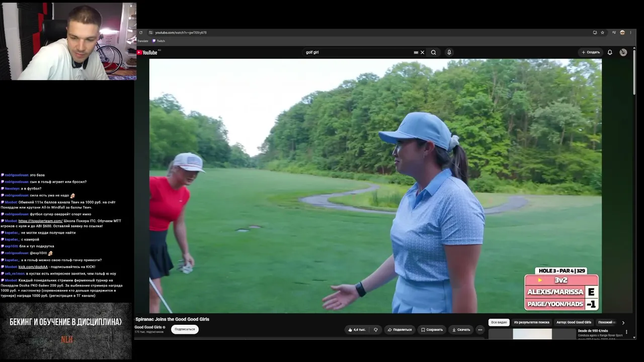
Task: Start voice search with the microphone
Action: 449,52
